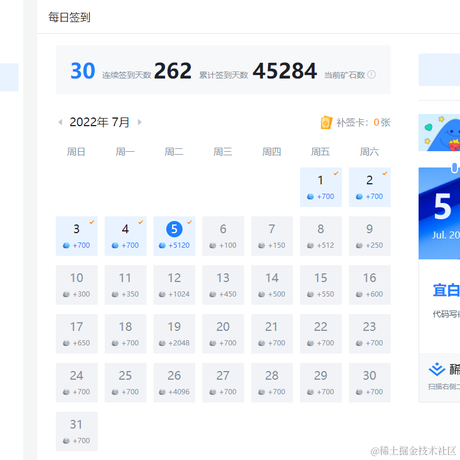Viewport: 460px width, 460px height.
Task: Select calendar day 24 cell
Action: (77, 383)
